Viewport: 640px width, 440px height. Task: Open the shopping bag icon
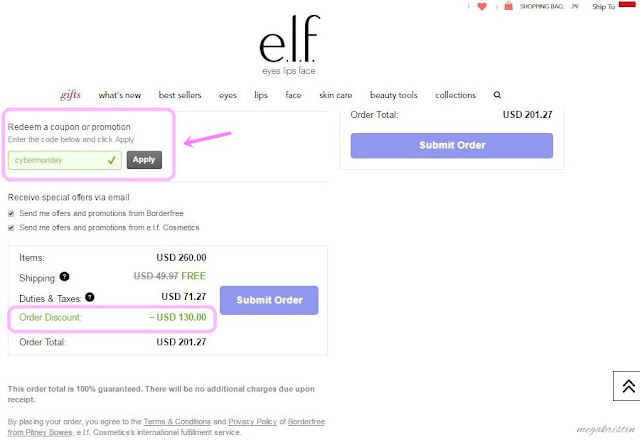point(509,6)
